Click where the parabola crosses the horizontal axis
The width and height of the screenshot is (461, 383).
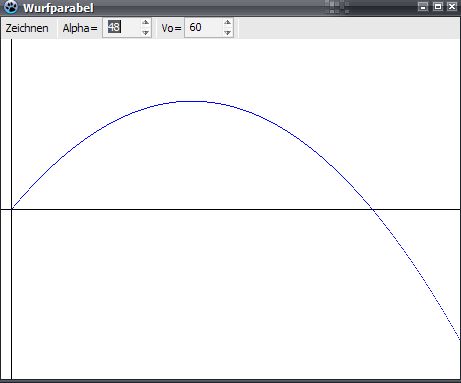(x=373, y=209)
